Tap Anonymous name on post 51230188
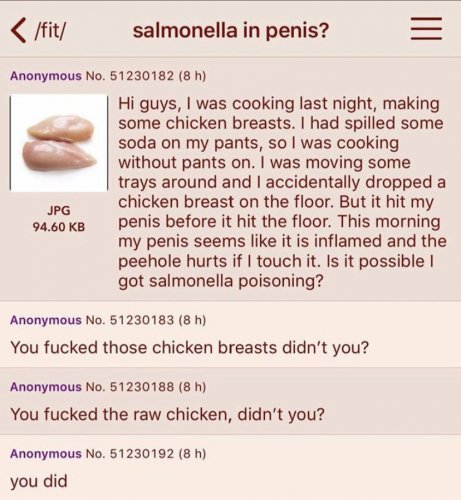The width and height of the screenshot is (461, 500). [46, 387]
